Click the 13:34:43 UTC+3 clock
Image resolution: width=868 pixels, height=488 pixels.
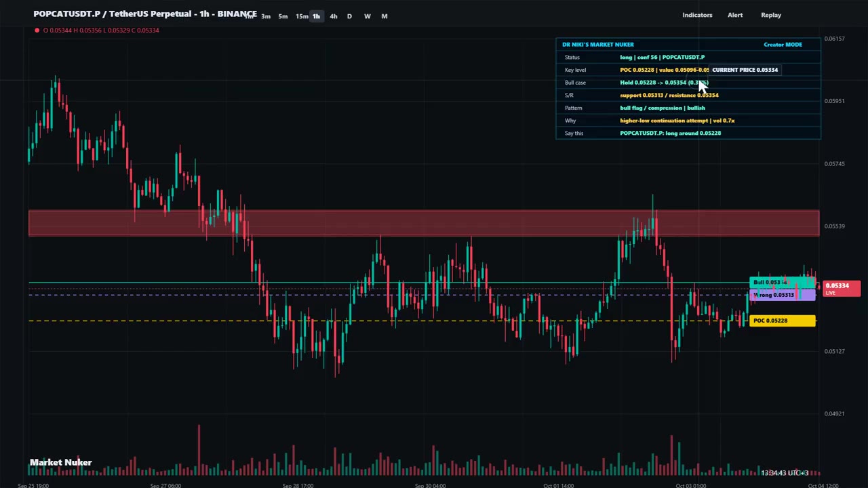point(784,473)
